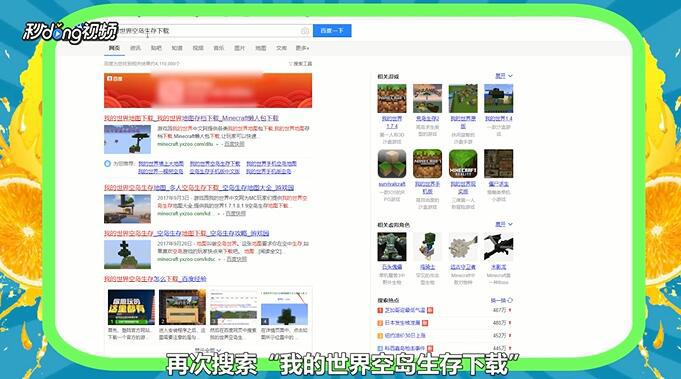Expand 相关虚拟角色 section with 展开

pyautogui.click(x=504, y=224)
